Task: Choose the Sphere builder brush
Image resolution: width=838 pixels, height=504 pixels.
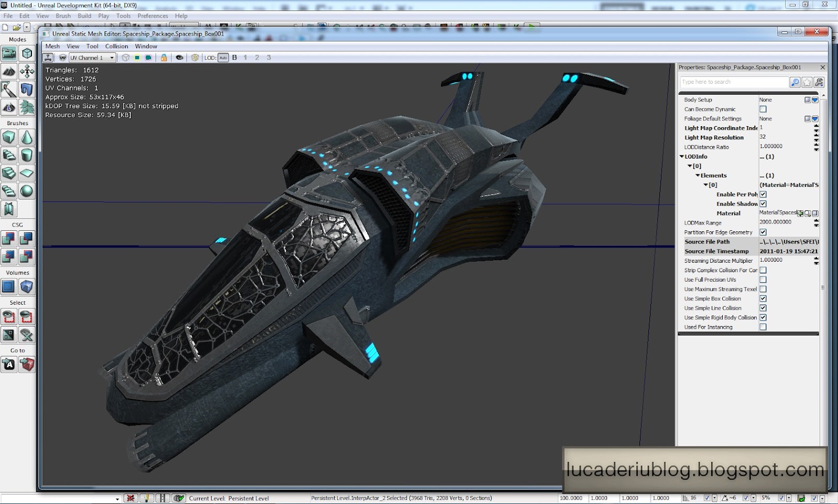Action: [27, 191]
